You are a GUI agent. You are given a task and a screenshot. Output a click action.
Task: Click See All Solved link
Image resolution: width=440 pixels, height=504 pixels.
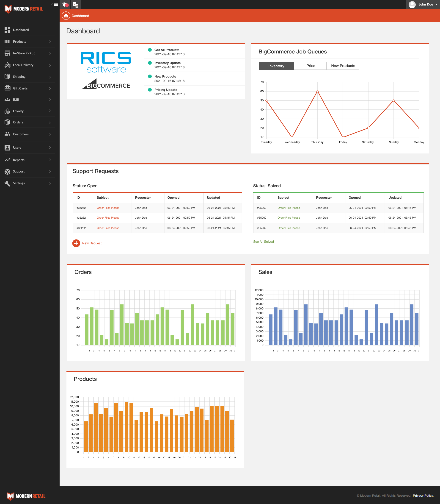263,242
